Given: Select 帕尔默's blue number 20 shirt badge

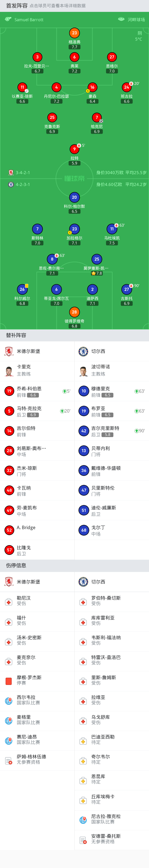Looking at the screenshot, I should click(74, 198).
